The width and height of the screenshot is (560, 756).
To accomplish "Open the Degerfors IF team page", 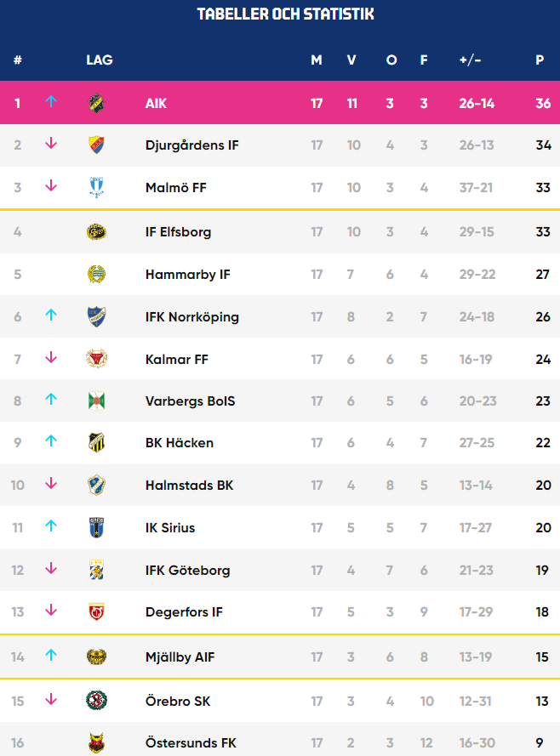I will tap(184, 612).
